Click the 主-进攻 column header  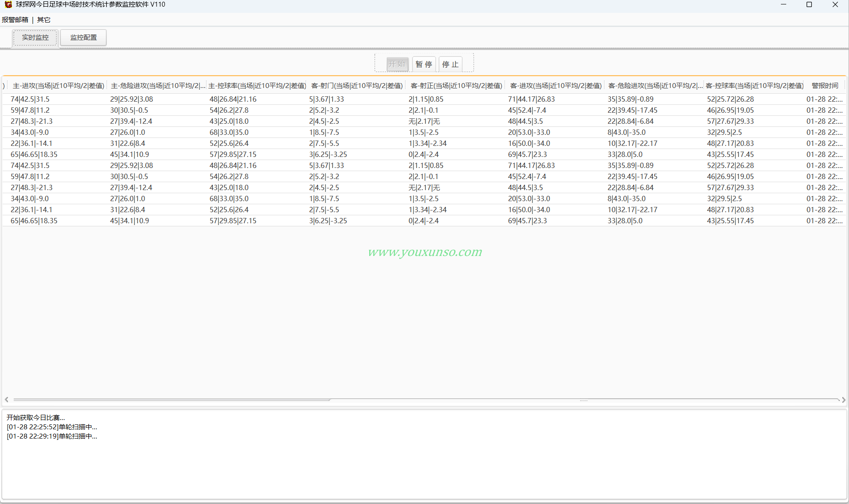58,86
